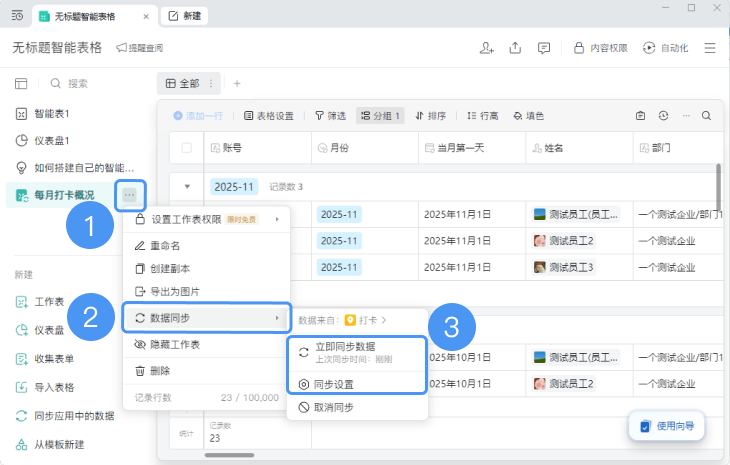Click the more options button beside 每月打卡概况
This screenshot has height=465, width=730.
coord(129,195)
